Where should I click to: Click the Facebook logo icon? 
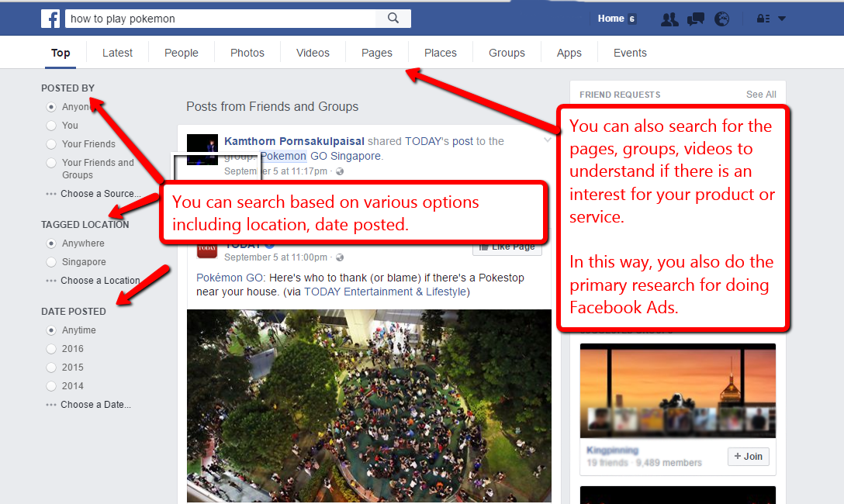click(x=50, y=19)
